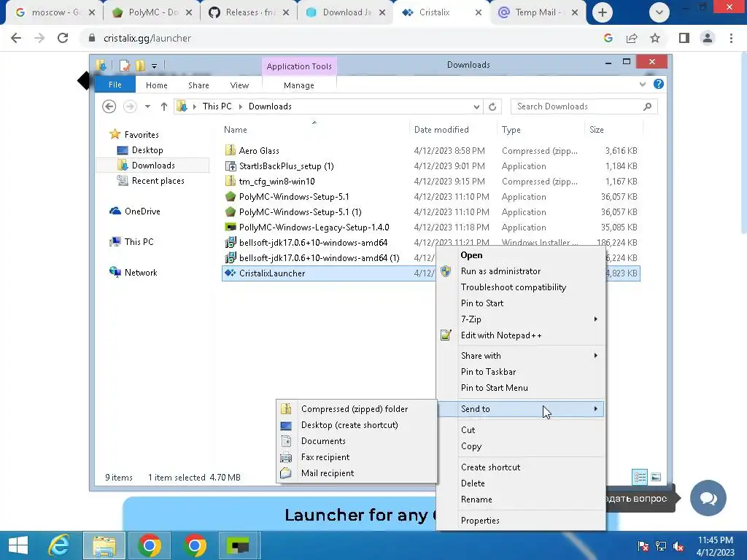747x560 pixels.
Task: Click the Explorer Back arrow button
Action: [109, 106]
